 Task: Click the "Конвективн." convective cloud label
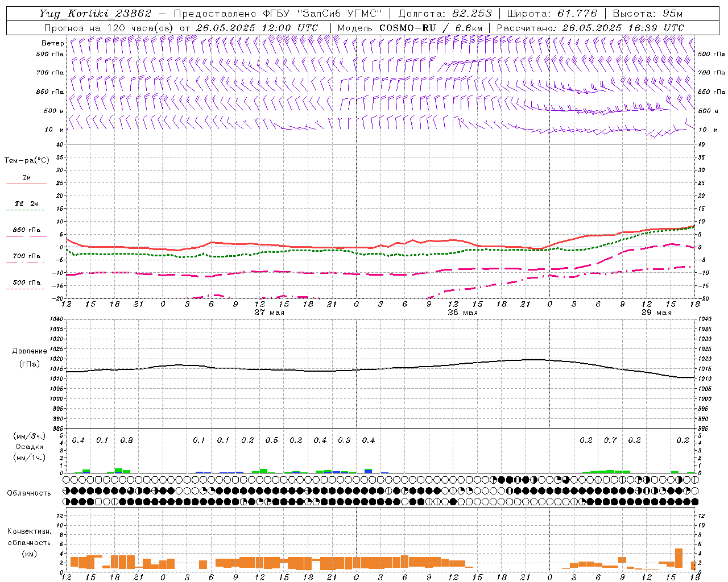pyautogui.click(x=30, y=531)
